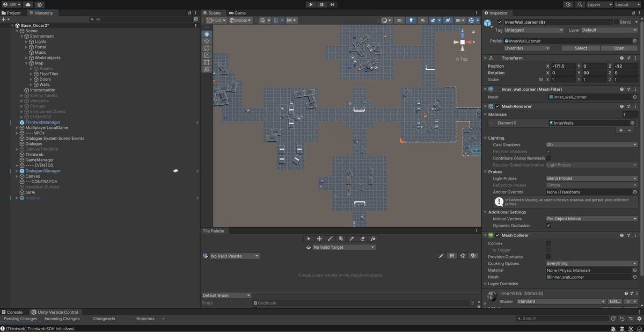
Task: Open the Changesets tab
Action: [104, 319]
